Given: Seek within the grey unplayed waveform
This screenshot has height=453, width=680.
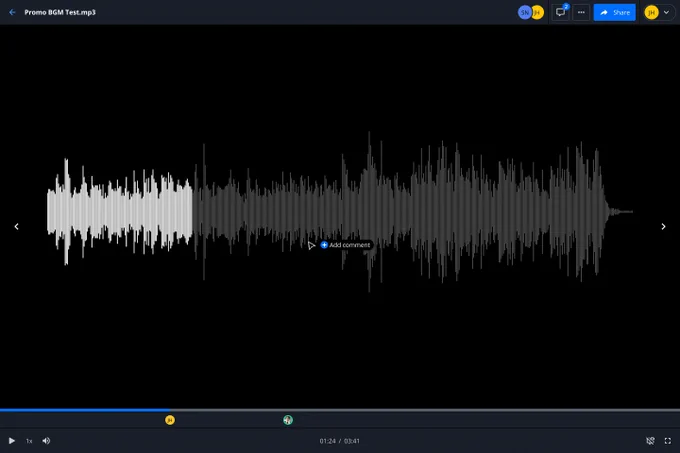Looking at the screenshot, I should (x=412, y=212).
